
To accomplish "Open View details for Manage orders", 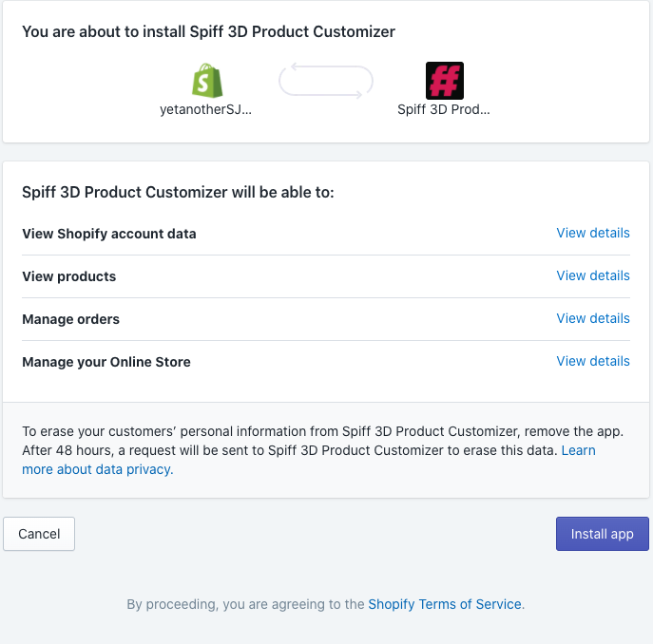I will point(592,318).
